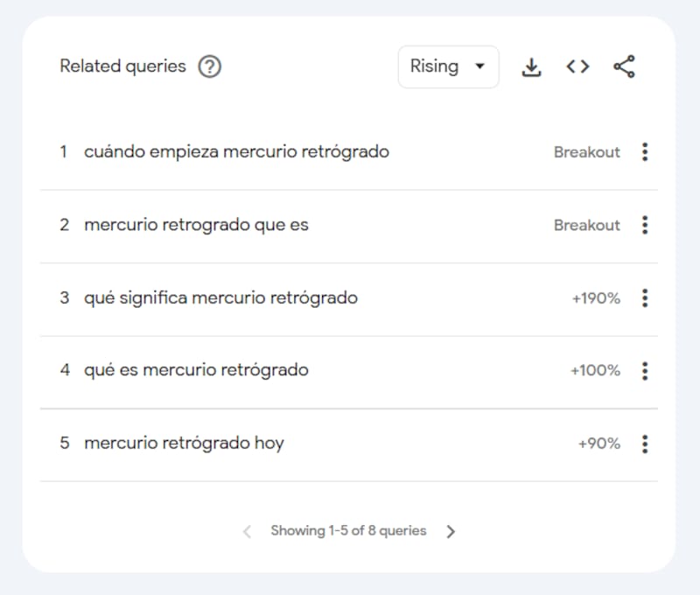Go to next page of queries
700x595 pixels.
451,531
